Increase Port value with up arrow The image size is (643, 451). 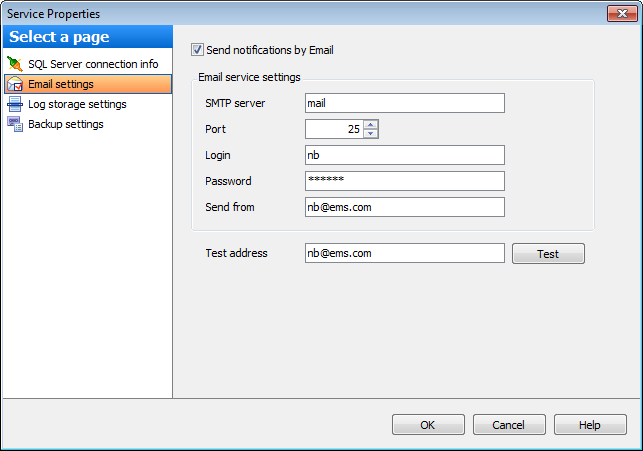[371, 124]
